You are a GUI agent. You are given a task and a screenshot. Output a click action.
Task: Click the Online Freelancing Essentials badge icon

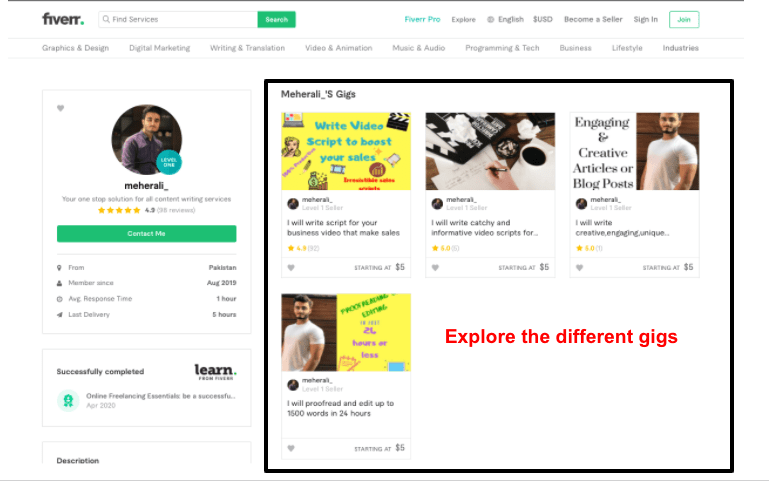(68, 401)
